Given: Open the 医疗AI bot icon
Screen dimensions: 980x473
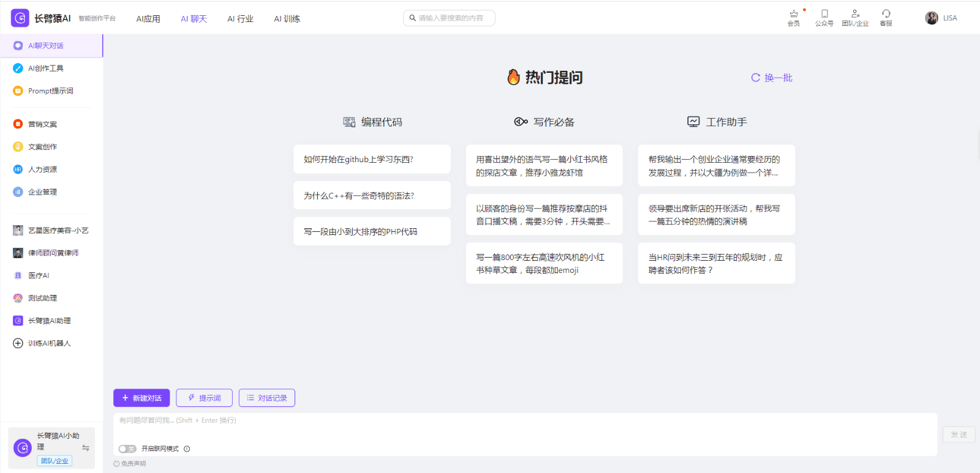Looking at the screenshot, I should pyautogui.click(x=18, y=275).
